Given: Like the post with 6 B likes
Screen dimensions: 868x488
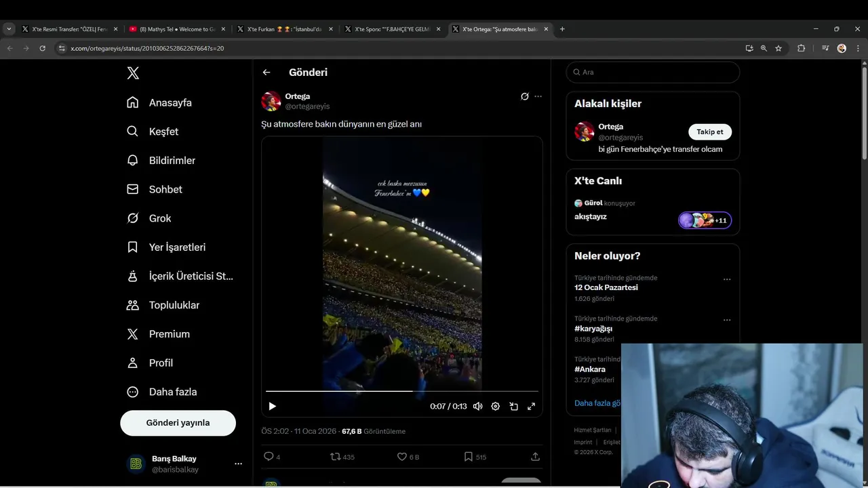Looking at the screenshot, I should (x=408, y=457).
